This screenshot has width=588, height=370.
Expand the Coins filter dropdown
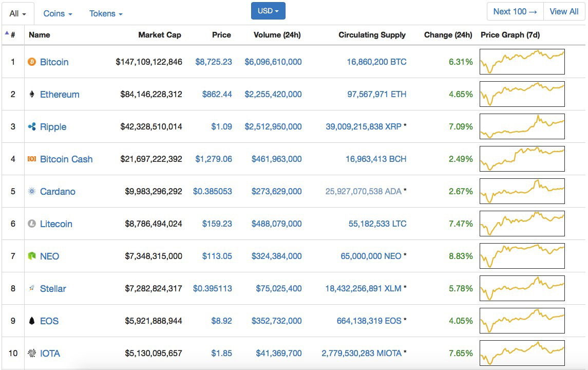point(58,14)
